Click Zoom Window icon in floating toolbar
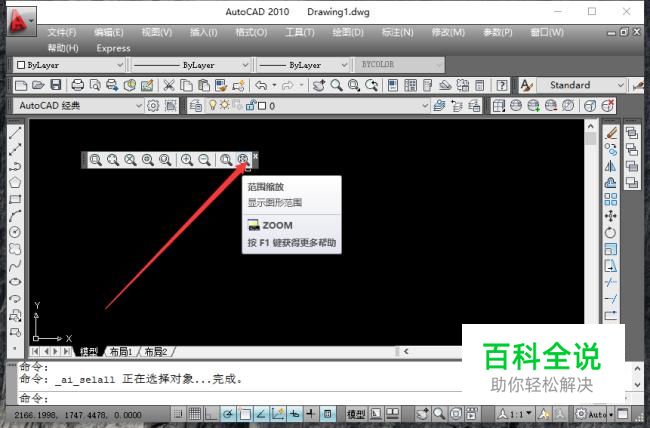The width and height of the screenshot is (650, 428). point(96,160)
